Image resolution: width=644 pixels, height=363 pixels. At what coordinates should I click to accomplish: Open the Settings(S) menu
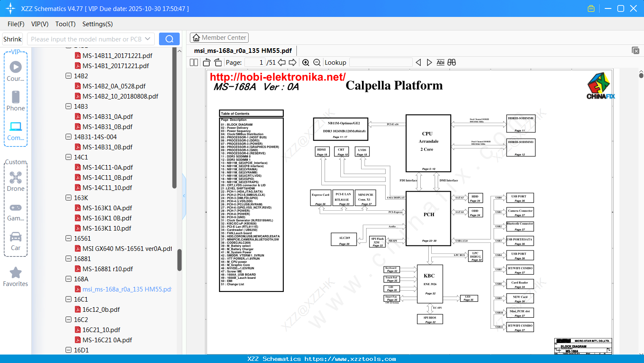[98, 24]
